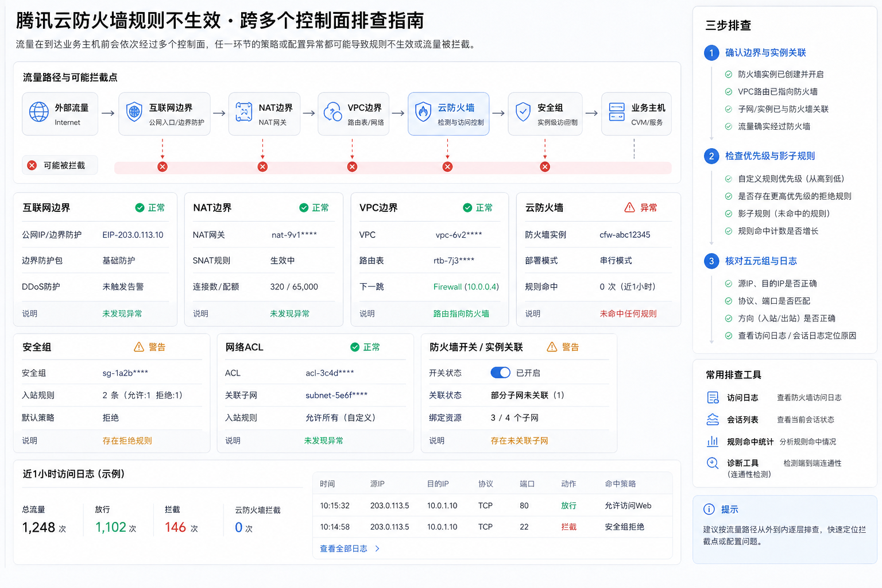Screen dimensions: 882x588
Task: Click 146 拦截 count
Action: pyautogui.click(x=175, y=527)
